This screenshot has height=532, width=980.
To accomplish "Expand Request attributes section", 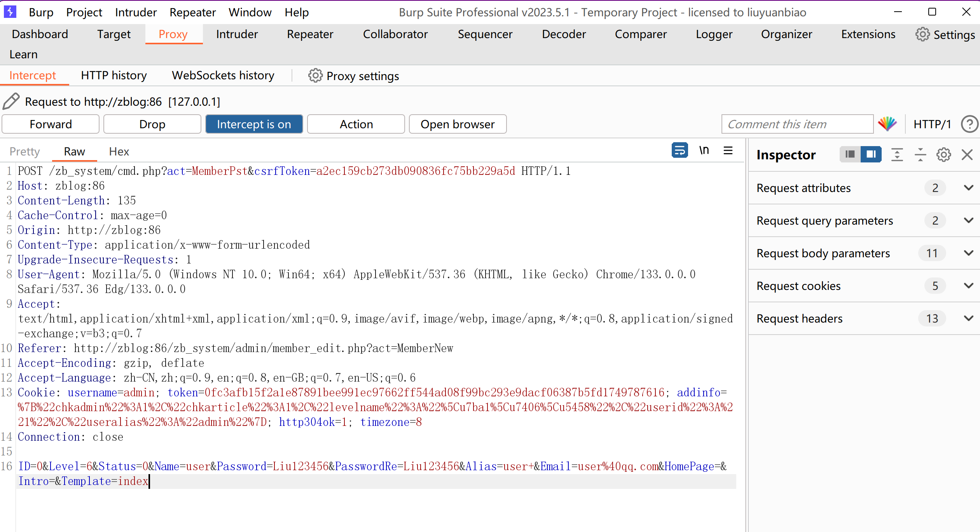I will coord(968,188).
